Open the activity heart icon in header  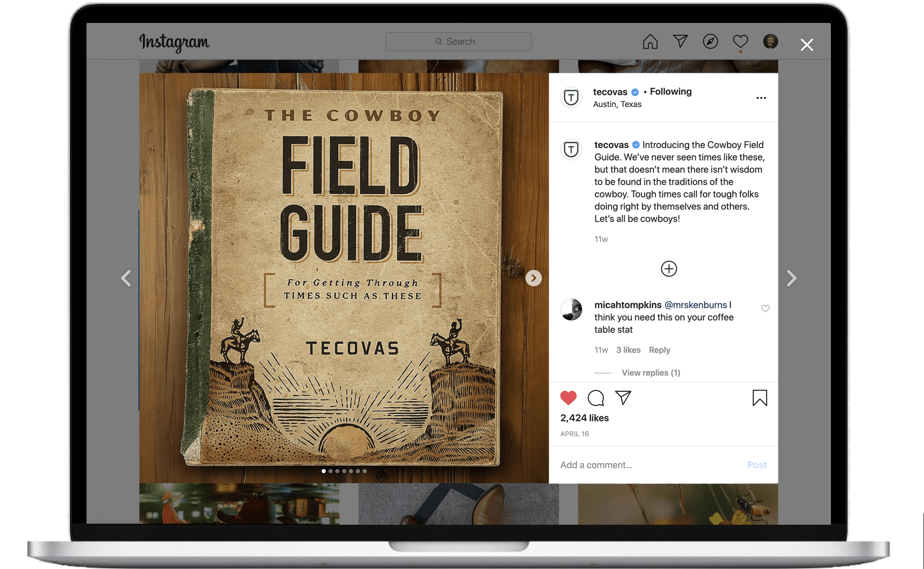pyautogui.click(x=740, y=41)
